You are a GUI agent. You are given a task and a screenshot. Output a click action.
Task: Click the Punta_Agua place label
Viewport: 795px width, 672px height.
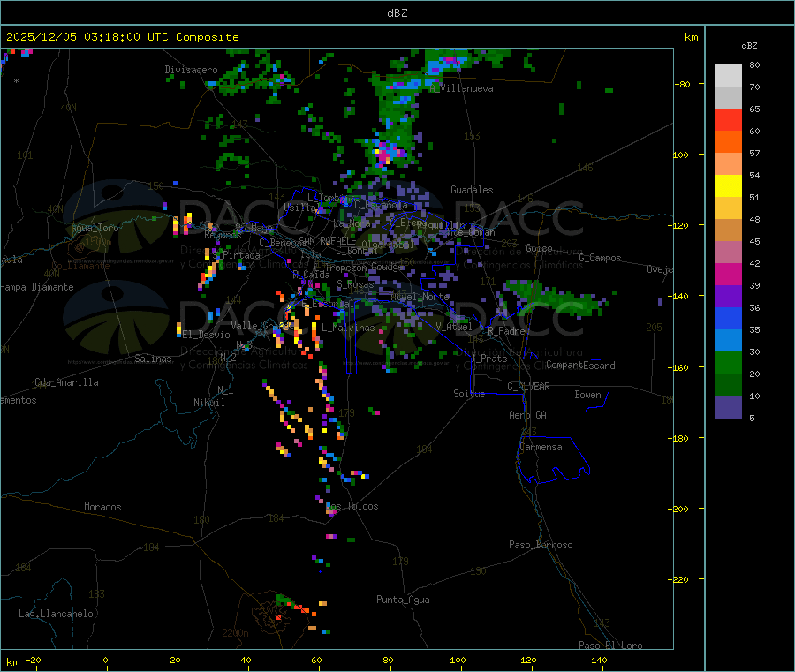403,600
